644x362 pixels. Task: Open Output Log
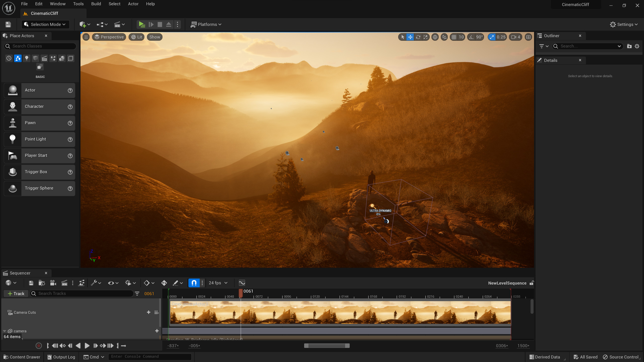click(61, 357)
